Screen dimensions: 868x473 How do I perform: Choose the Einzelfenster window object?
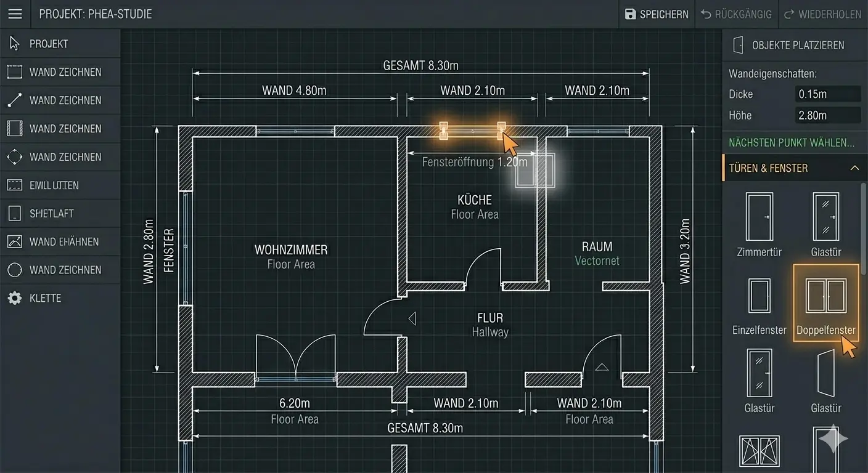point(759,306)
